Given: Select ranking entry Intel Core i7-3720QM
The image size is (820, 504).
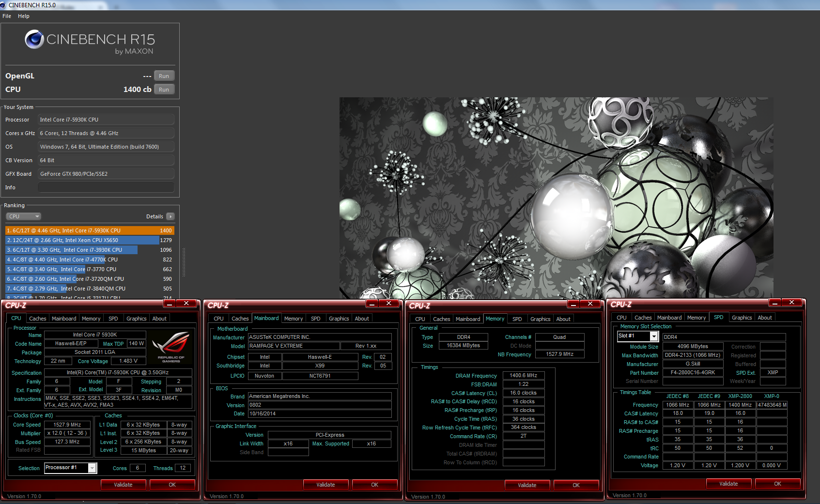Looking at the screenshot, I should (90, 279).
